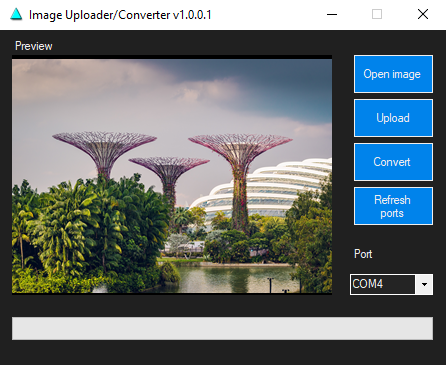Click the Open image button
The image size is (446, 365).
393,74
